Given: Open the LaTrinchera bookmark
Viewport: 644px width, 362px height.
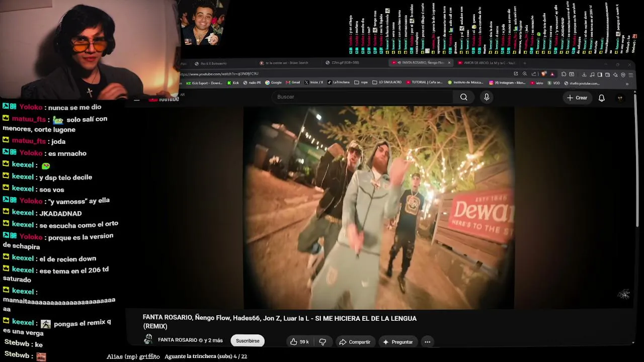Looking at the screenshot, I should pyautogui.click(x=339, y=82).
